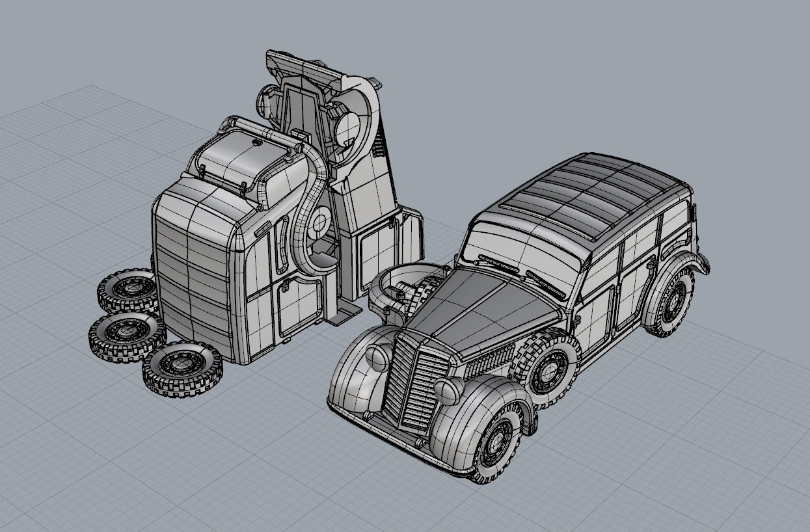Pick the car's headlamp beside the front fender wheel
The image size is (810, 532).
(x=449, y=392)
